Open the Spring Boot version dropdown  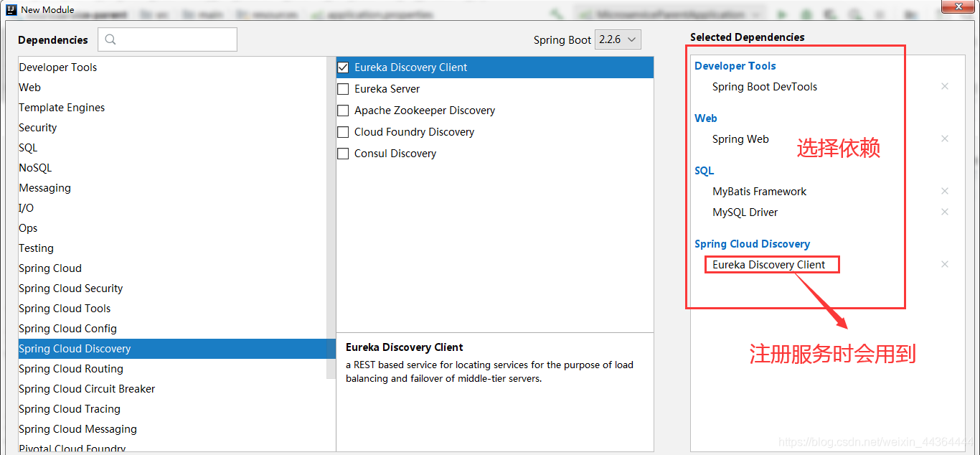click(618, 39)
